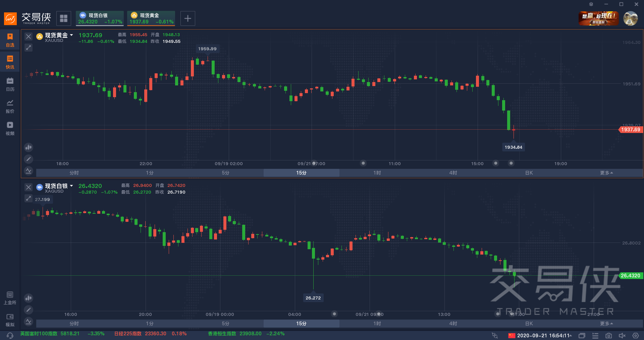Expand the 现货黄金 symbol dropdown arrow
Viewport: 644px width, 340px height.
coord(71,35)
